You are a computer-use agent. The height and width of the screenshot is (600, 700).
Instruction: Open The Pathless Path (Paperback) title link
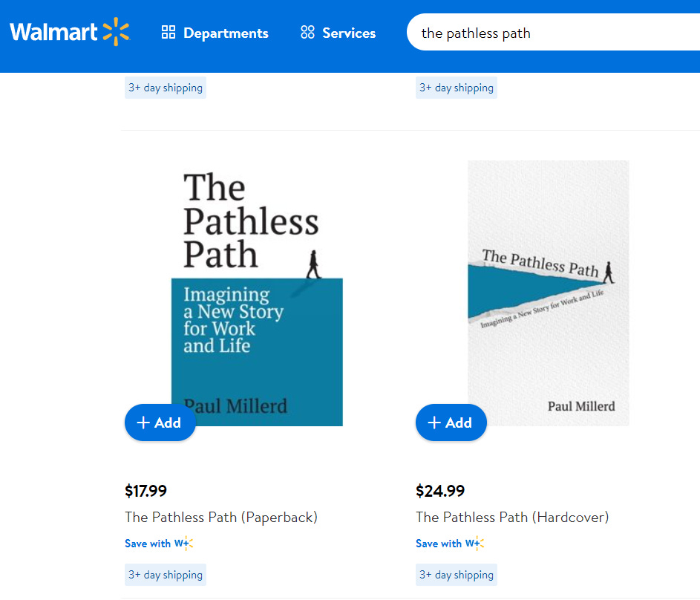[x=221, y=517]
